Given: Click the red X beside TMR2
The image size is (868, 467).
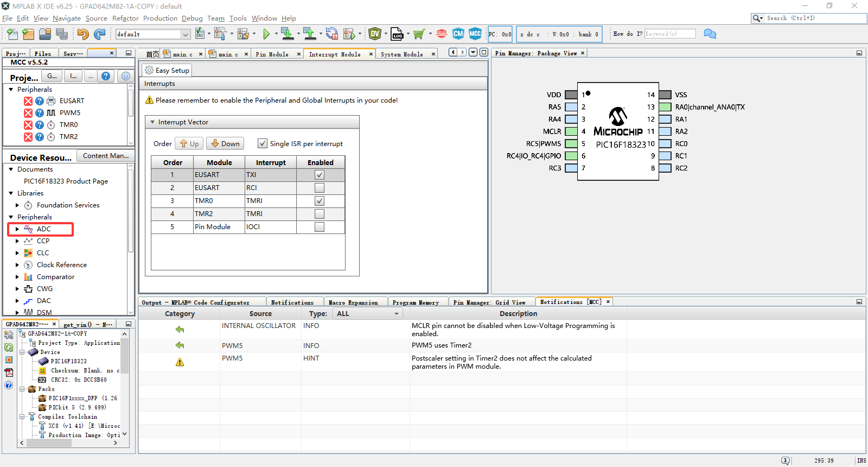Looking at the screenshot, I should [28, 137].
